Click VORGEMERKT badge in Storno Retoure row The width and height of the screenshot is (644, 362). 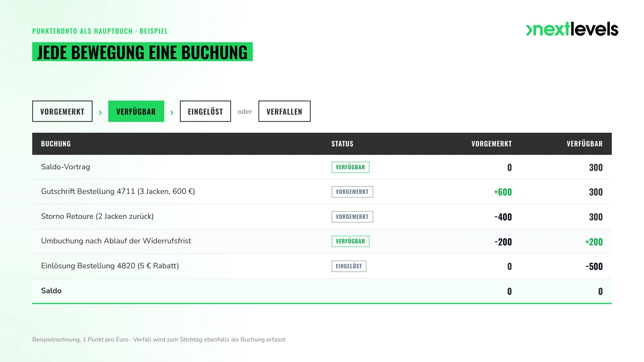352,217
